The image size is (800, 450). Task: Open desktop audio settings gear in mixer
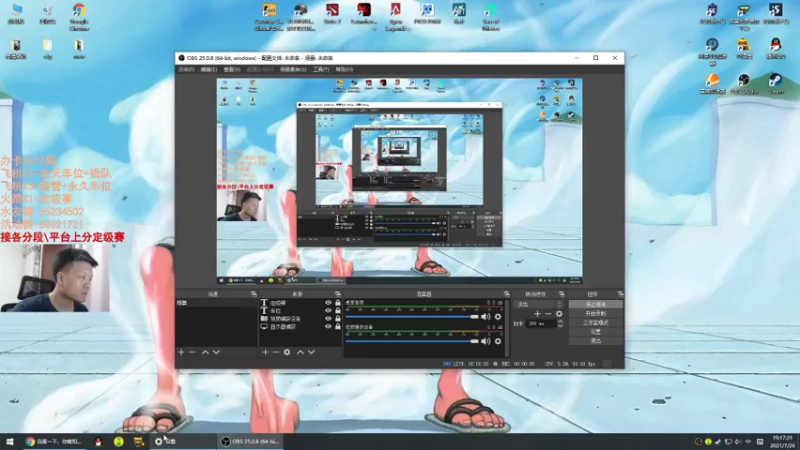(x=498, y=317)
